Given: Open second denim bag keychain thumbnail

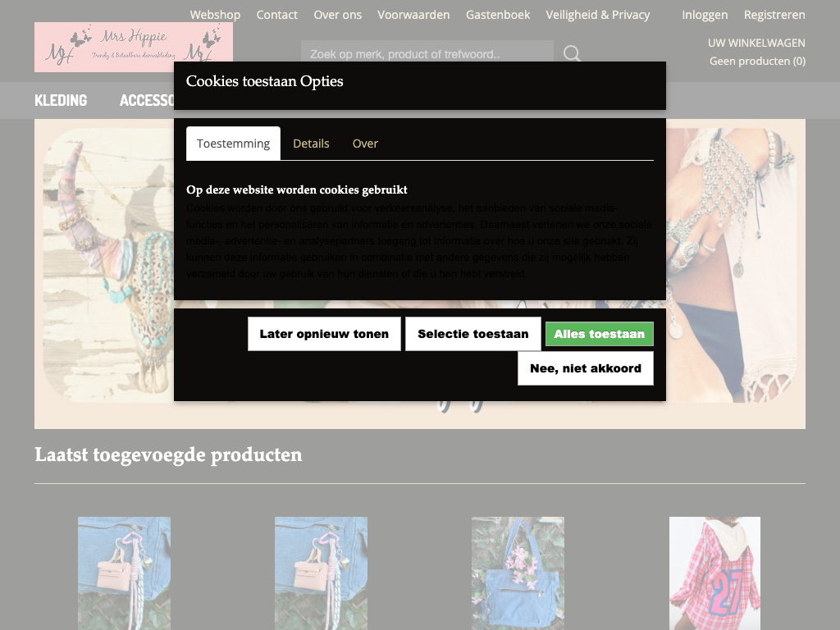Looking at the screenshot, I should point(321,573).
